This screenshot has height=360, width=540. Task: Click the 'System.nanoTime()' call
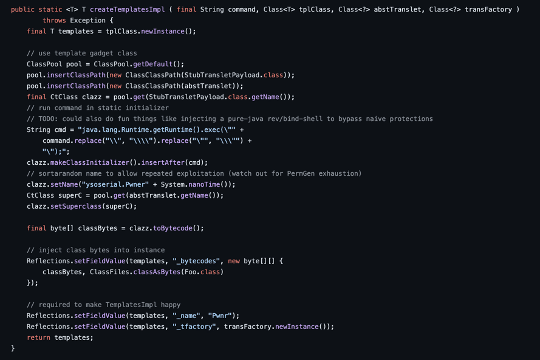[x=196, y=185]
